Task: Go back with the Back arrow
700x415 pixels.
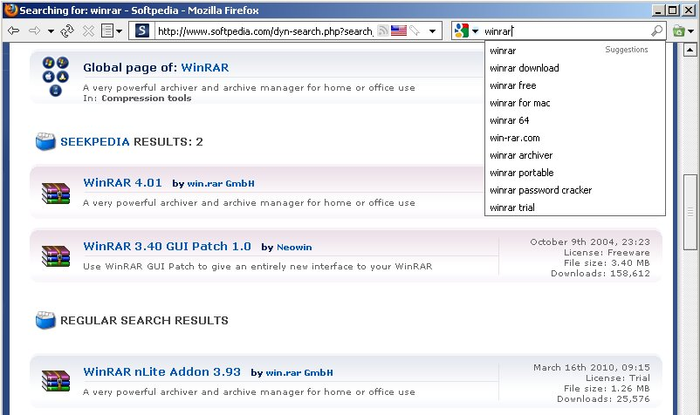Action: tap(14, 31)
